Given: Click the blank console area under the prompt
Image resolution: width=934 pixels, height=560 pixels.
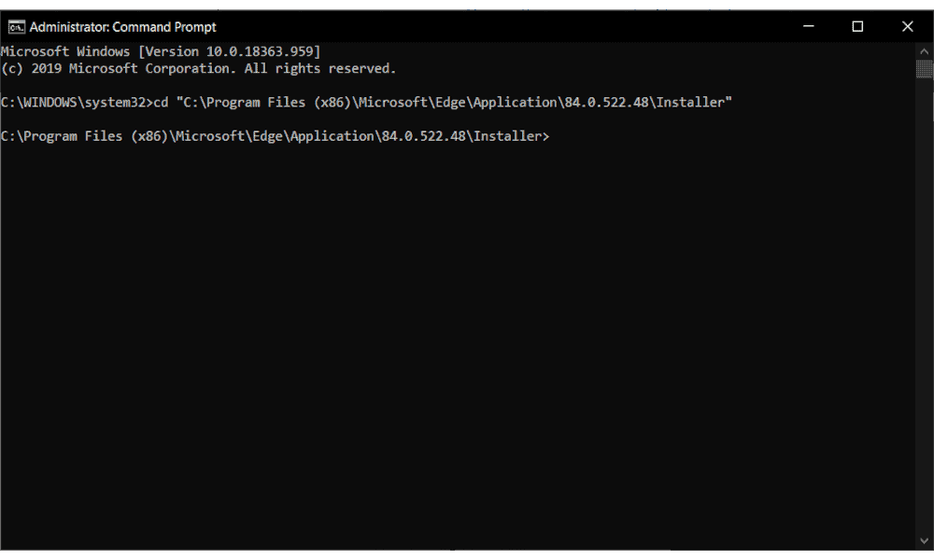Looking at the screenshot, I should coord(458,345).
